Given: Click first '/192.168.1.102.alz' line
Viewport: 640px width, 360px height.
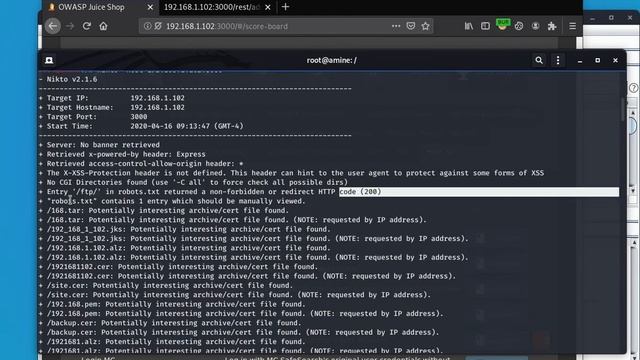Looking at the screenshot, I should point(185,248).
